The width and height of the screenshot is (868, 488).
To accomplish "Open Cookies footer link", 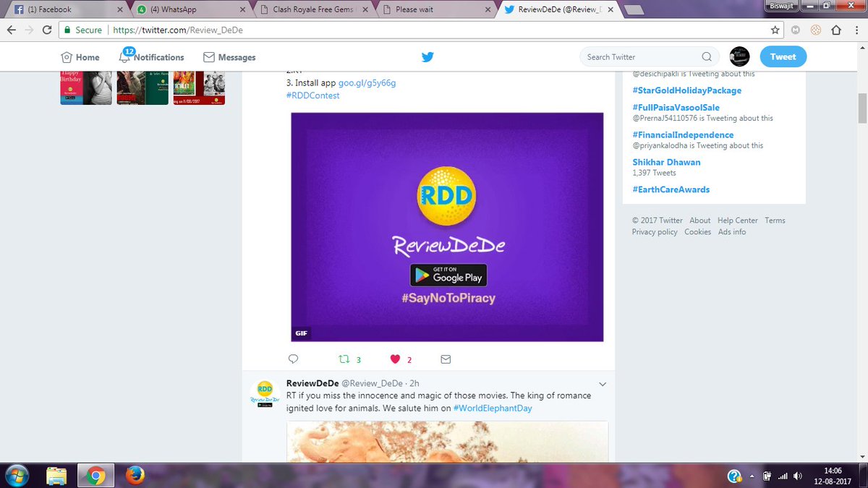I will coord(698,232).
